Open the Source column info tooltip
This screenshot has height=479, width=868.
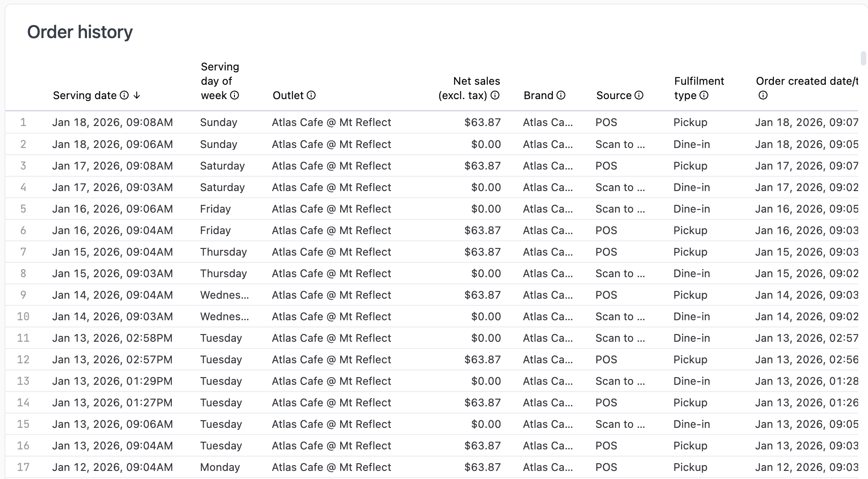click(639, 95)
